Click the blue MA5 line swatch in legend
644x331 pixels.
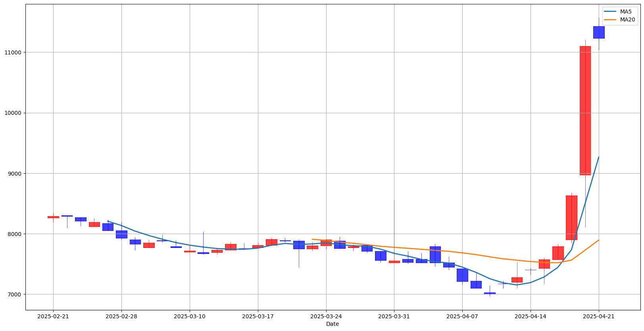point(611,12)
